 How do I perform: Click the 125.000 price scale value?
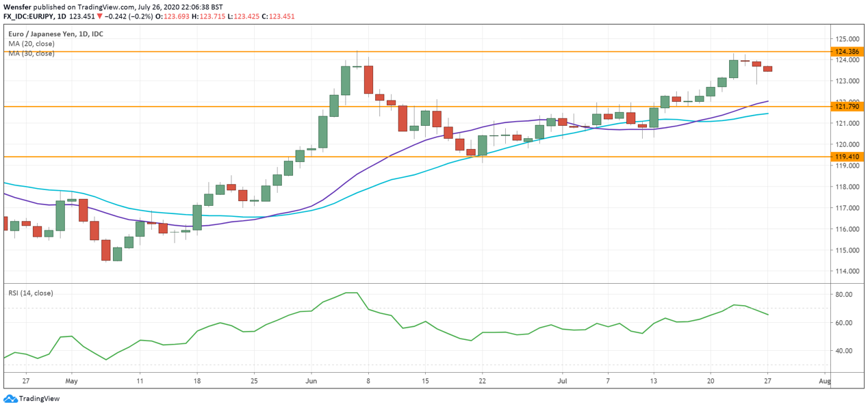[847, 39]
